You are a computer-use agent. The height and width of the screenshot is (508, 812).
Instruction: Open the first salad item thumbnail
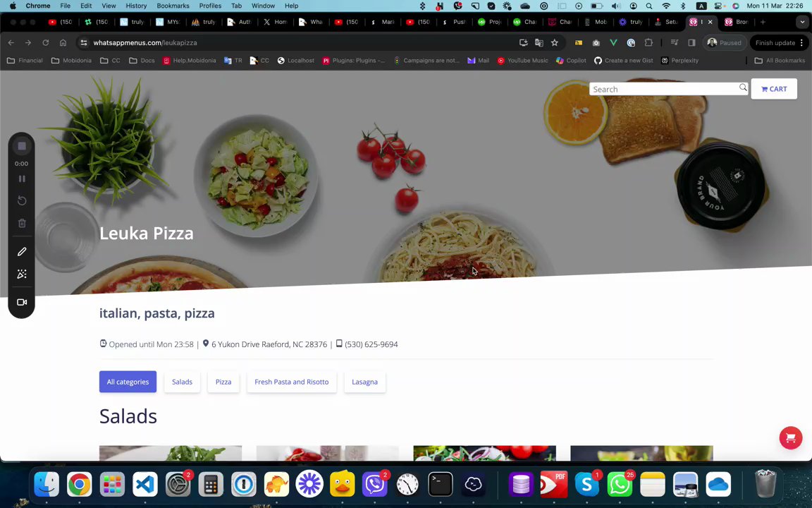tap(171, 453)
